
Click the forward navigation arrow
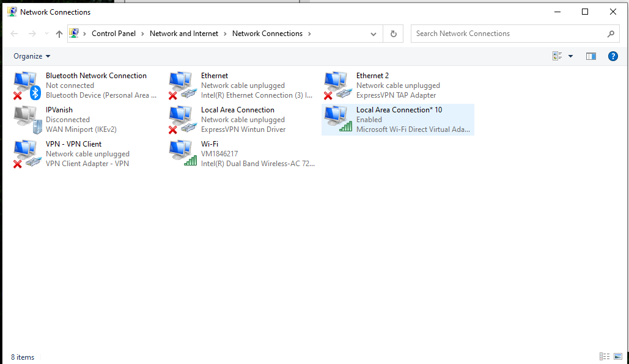[32, 34]
